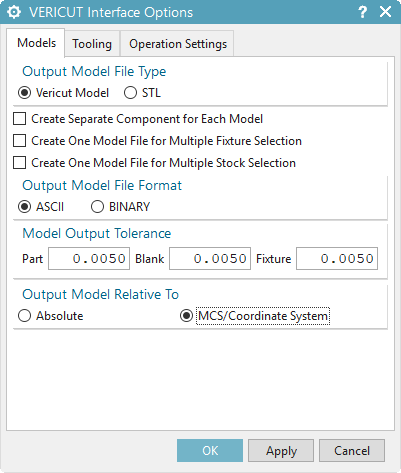401x473 pixels.
Task: Switch to the Models tab
Action: tap(36, 43)
